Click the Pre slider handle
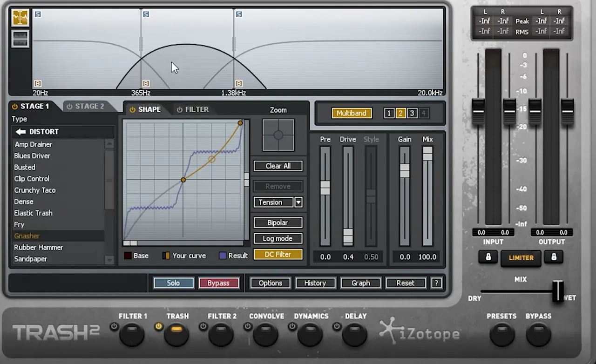The image size is (596, 364). 325,188
